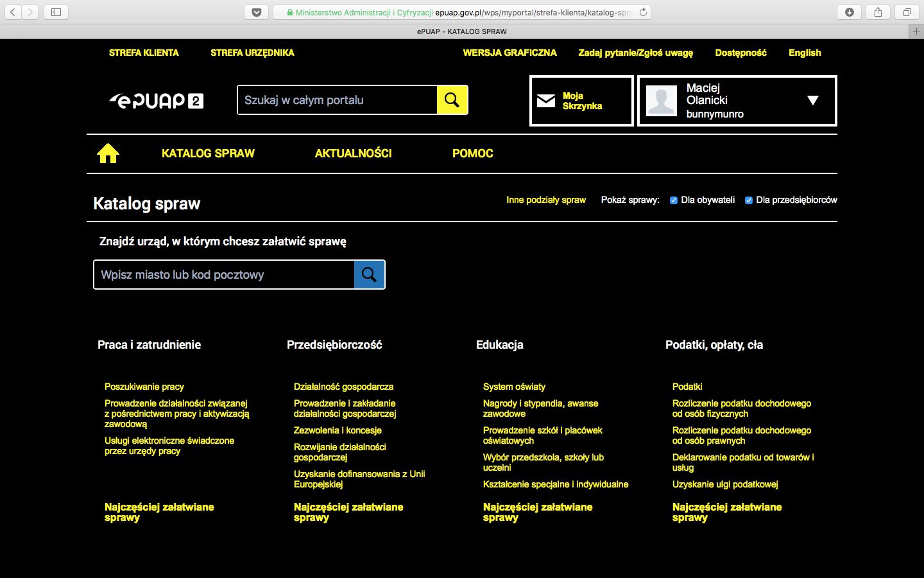924x578 pixels.
Task: Open Prowadzenie szkół i placówek oświatowych
Action: pyautogui.click(x=543, y=435)
